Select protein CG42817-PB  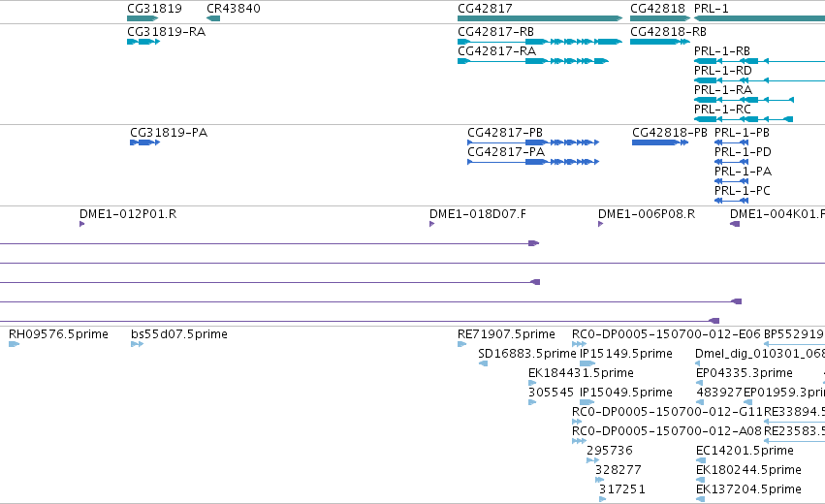(533, 142)
